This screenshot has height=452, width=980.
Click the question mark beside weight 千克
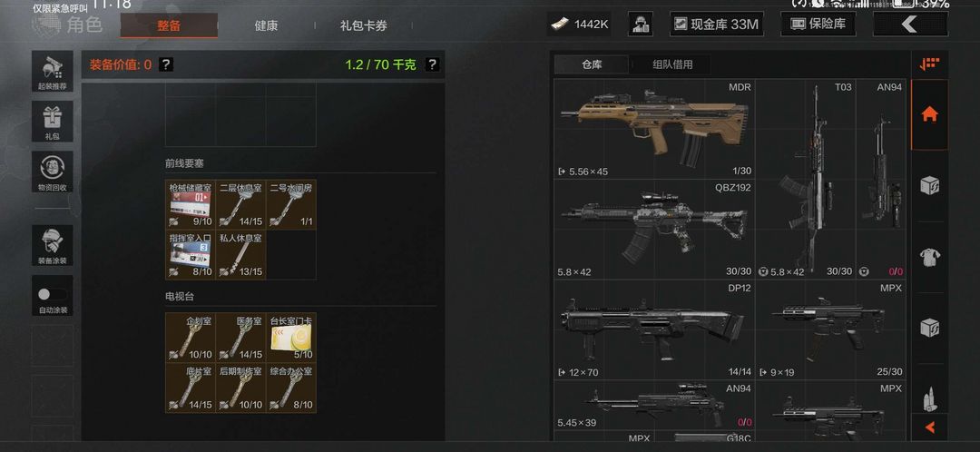tap(432, 64)
